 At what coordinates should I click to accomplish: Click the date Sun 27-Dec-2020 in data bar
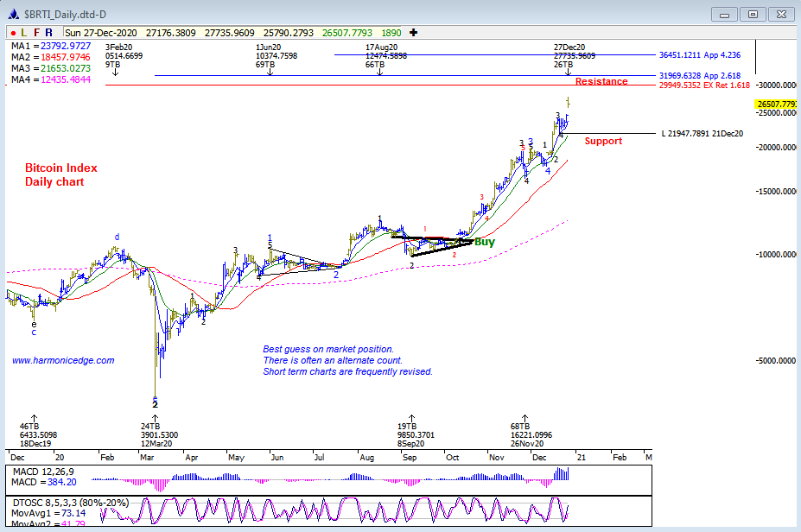[x=100, y=33]
